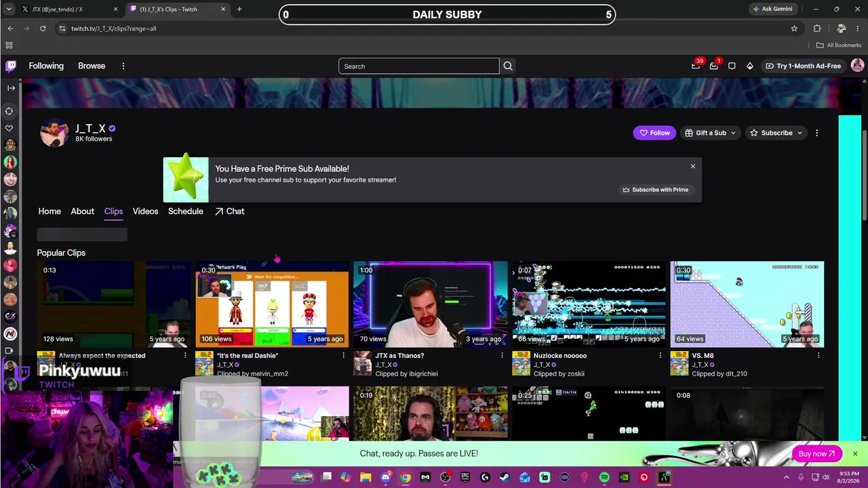868x488 pixels.
Task: Open Twitch's more options three-dot menu
Action: tap(123, 66)
